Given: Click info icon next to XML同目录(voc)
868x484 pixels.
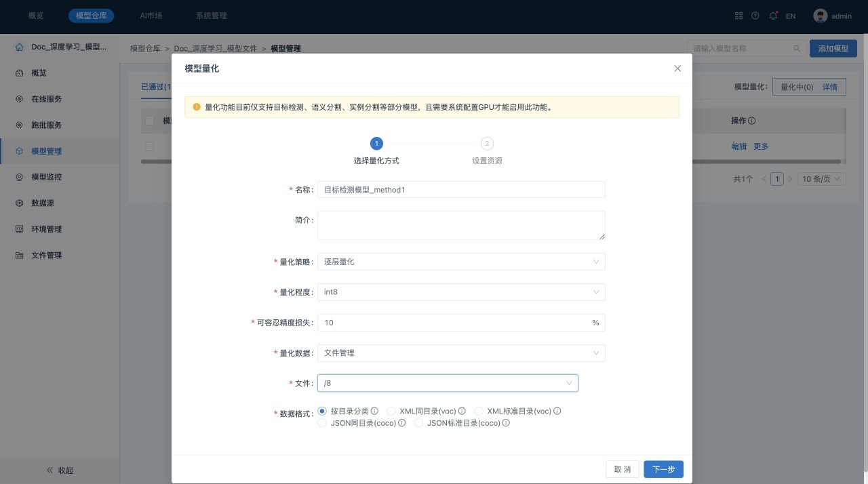Looking at the screenshot, I should 462,411.
